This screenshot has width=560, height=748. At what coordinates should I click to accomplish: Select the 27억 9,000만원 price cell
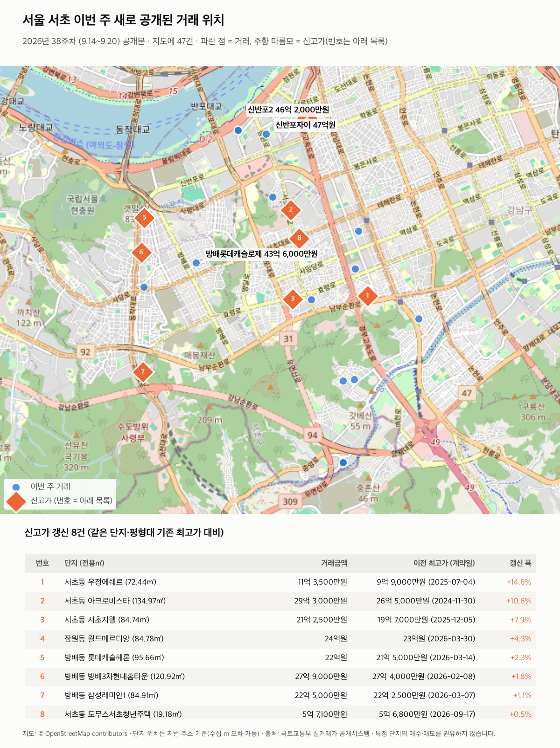point(321,677)
